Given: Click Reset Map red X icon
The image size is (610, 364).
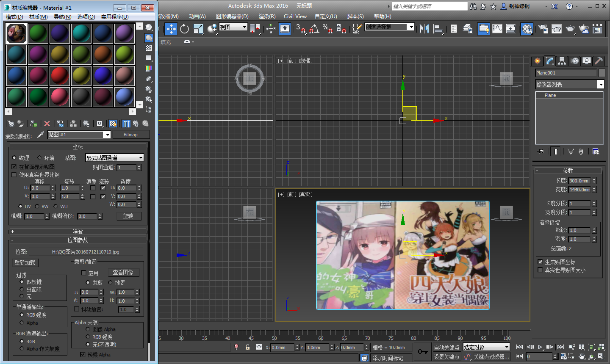Looking at the screenshot, I should point(47,124).
